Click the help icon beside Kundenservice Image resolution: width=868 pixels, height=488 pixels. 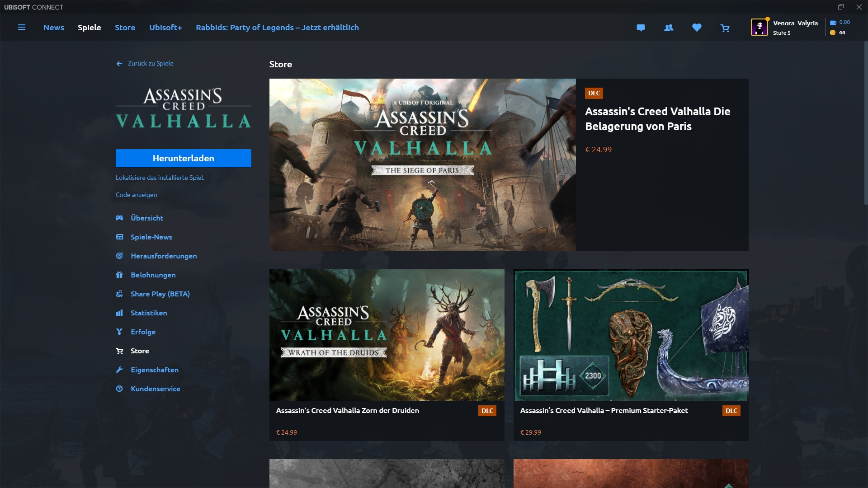[x=119, y=389]
